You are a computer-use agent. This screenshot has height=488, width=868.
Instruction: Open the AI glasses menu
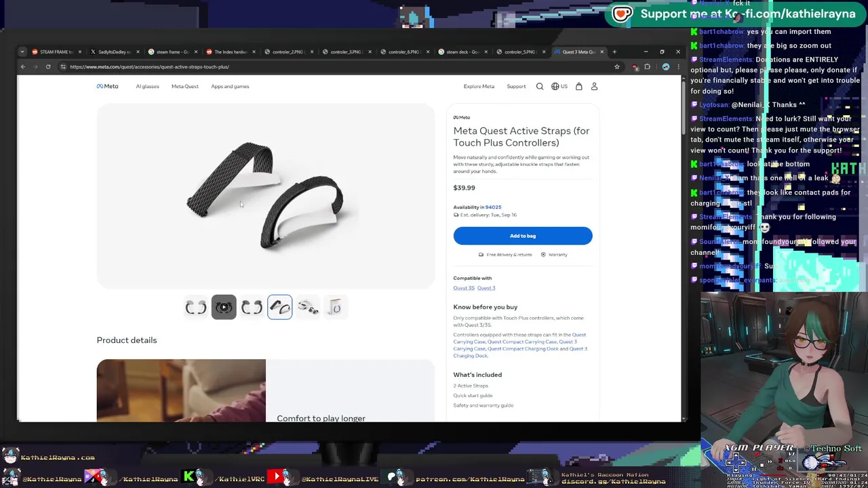(x=147, y=86)
